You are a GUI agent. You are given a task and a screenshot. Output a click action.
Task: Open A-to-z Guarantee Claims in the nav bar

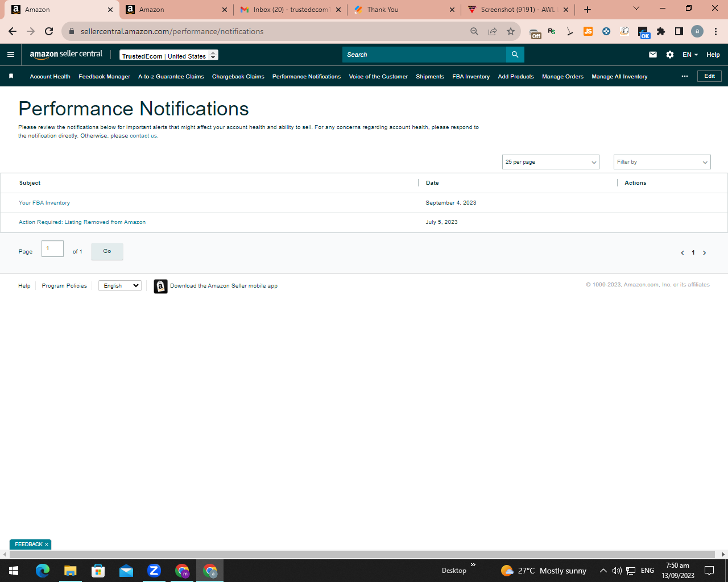point(171,76)
